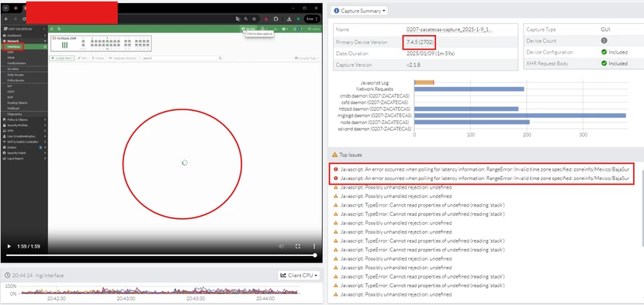
Task: Expand the Security Fabric sidebar menu
Action: point(24,153)
